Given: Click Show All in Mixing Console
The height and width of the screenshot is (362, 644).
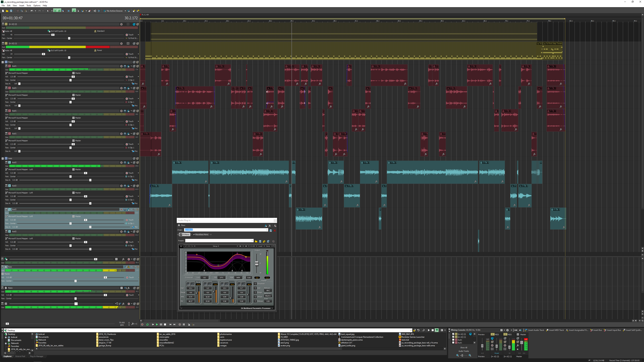Looking at the screenshot, I should [464, 348].
